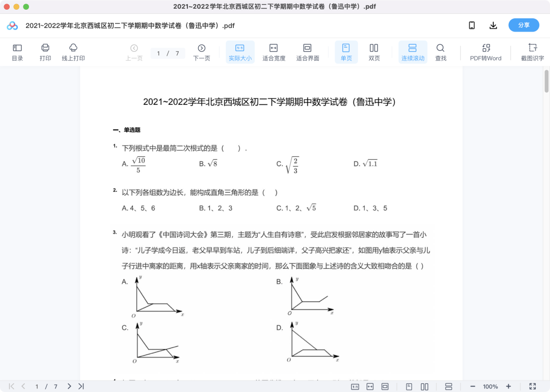Click option A. 4、5、6
550x392 pixels.
coord(139,208)
